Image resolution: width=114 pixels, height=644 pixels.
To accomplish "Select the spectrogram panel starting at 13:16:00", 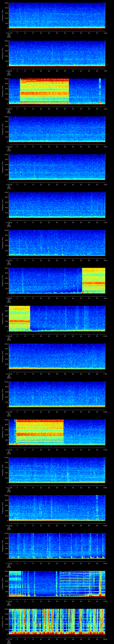I will pos(57,584).
